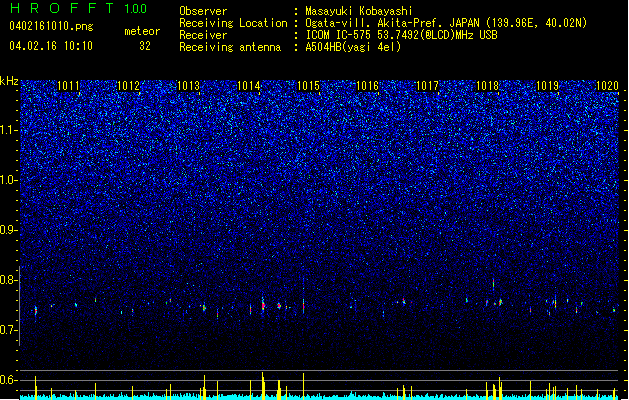Click antenna text A504HB(yagi 4el)
The image size is (629, 400).
pos(353,47)
